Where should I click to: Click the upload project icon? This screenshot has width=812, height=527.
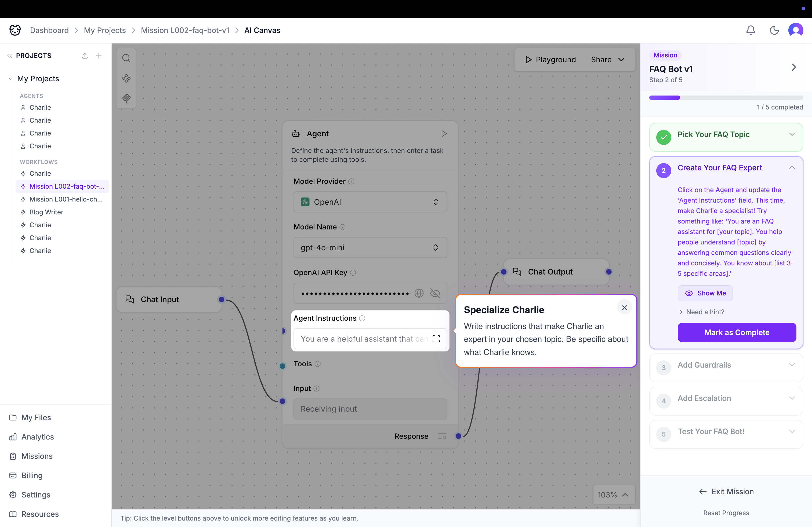click(85, 56)
